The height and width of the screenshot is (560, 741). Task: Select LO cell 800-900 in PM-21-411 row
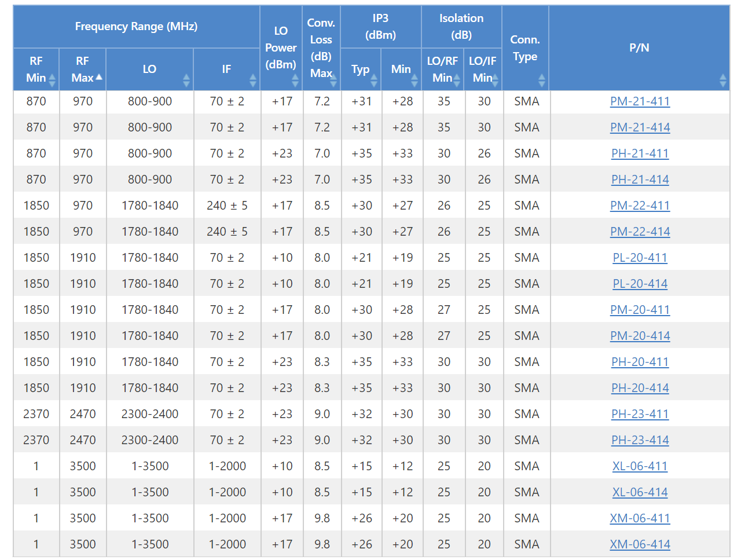(x=150, y=101)
